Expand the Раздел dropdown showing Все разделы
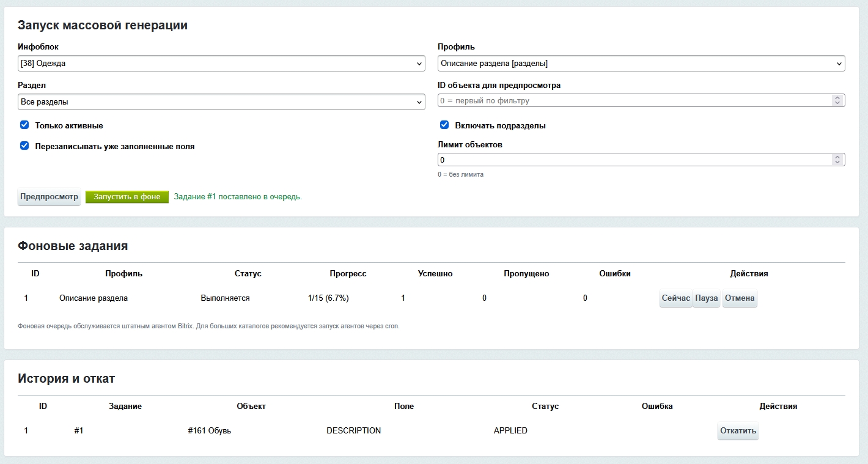 coord(221,102)
